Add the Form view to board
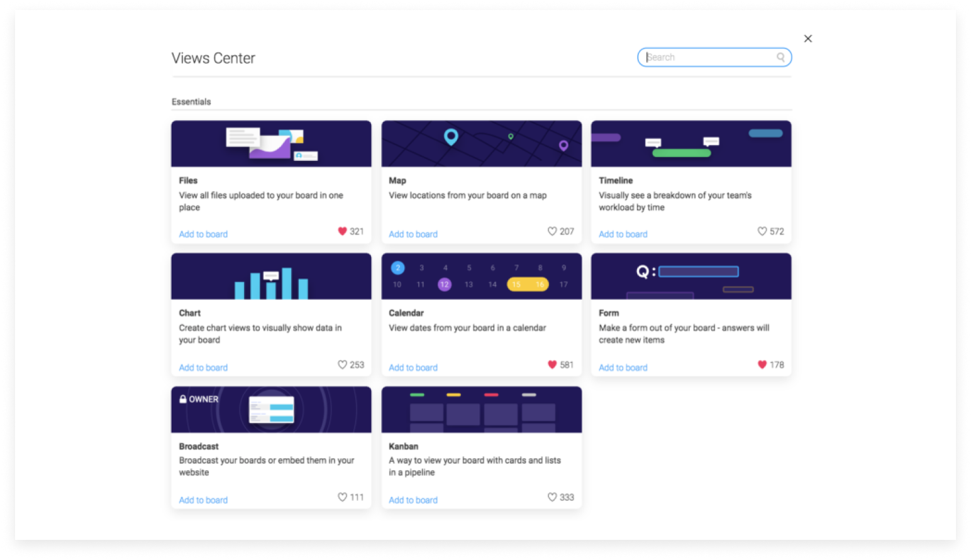Screen dimensions: 971x560 (623, 368)
